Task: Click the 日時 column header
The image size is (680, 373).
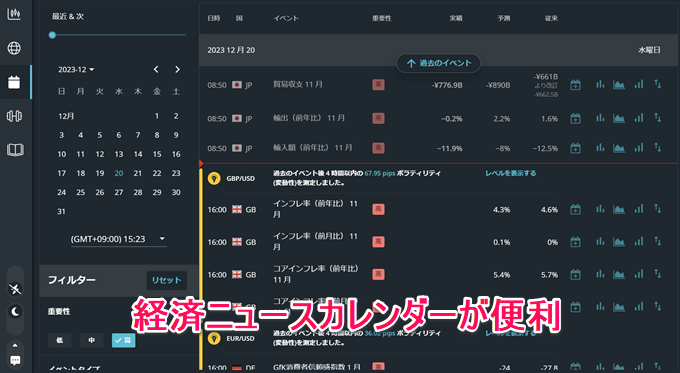Action: point(214,18)
